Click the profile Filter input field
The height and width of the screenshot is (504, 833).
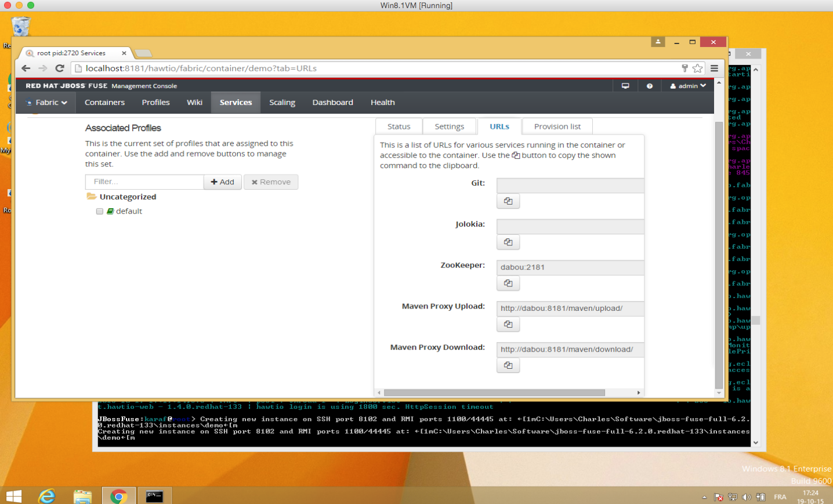click(x=145, y=182)
